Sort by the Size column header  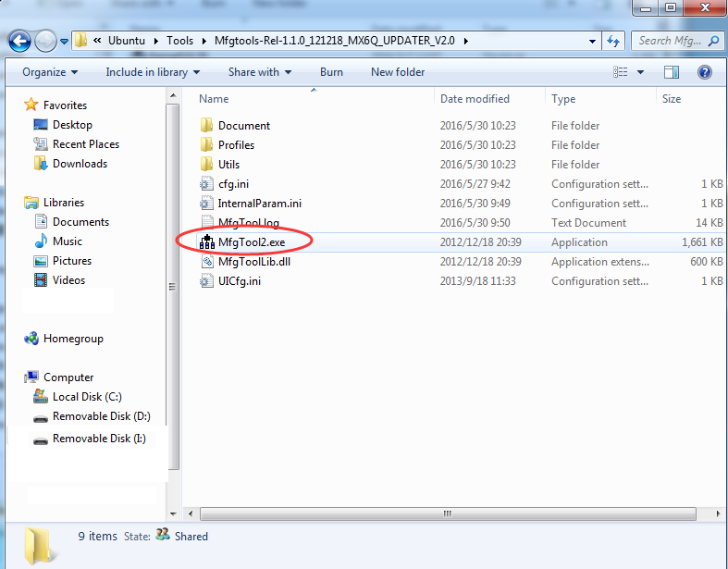coord(672,99)
